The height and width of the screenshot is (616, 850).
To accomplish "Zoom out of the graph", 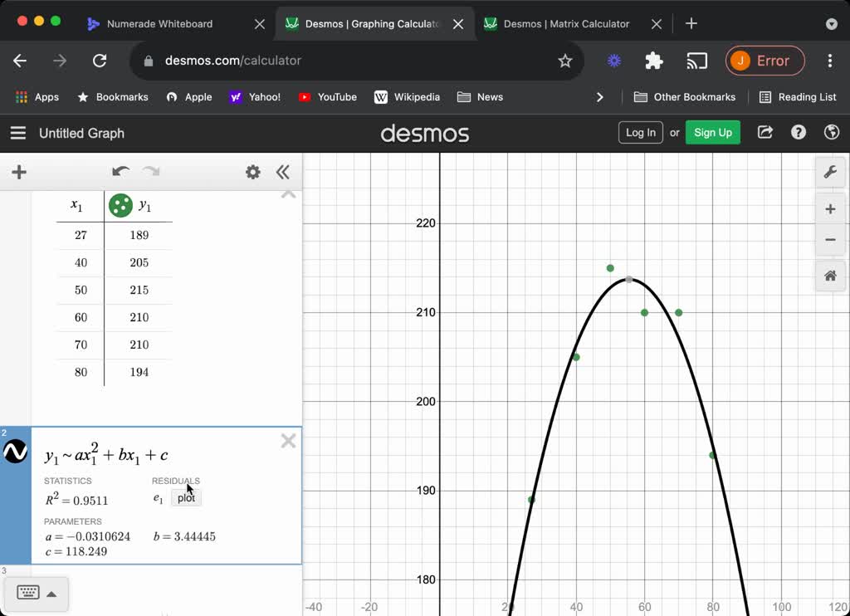I will pos(830,240).
